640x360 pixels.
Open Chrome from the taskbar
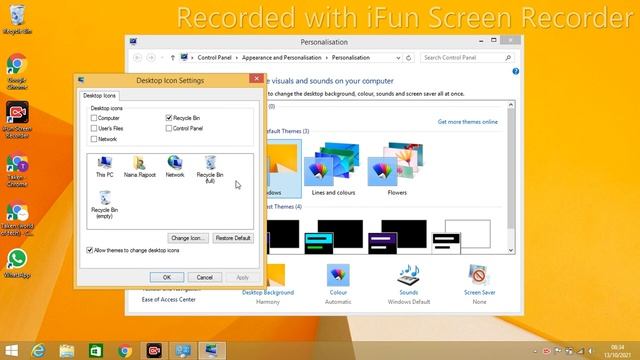click(125, 351)
